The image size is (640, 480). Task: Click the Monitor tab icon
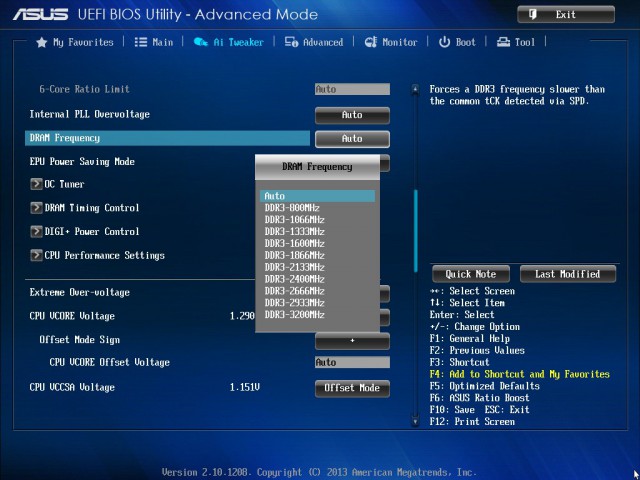pos(371,42)
